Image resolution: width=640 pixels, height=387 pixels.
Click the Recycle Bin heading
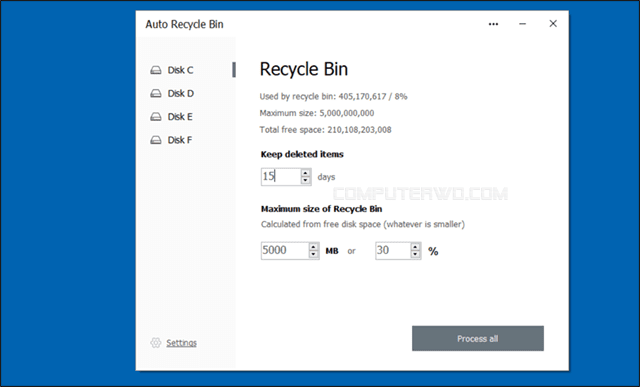[x=304, y=69]
